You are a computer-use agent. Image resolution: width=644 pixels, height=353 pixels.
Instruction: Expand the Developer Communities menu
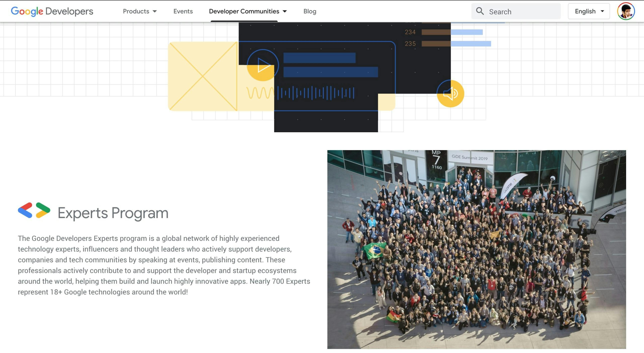pos(248,11)
